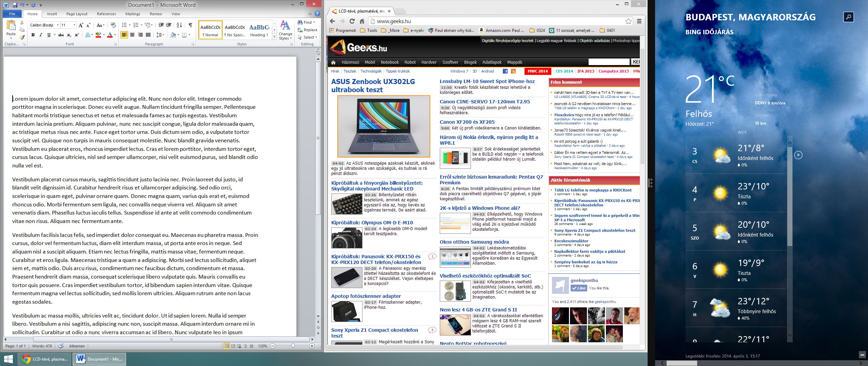Grow the font size in Word
This screenshot has height=366, width=868.
(81, 25)
